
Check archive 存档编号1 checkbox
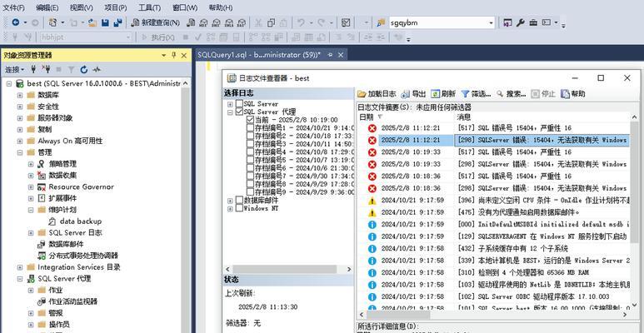(x=250, y=127)
